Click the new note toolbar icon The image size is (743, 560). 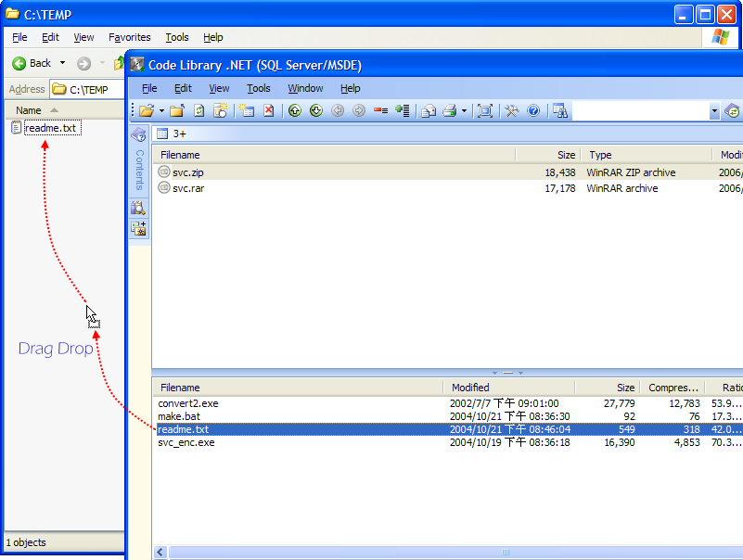coord(247,111)
